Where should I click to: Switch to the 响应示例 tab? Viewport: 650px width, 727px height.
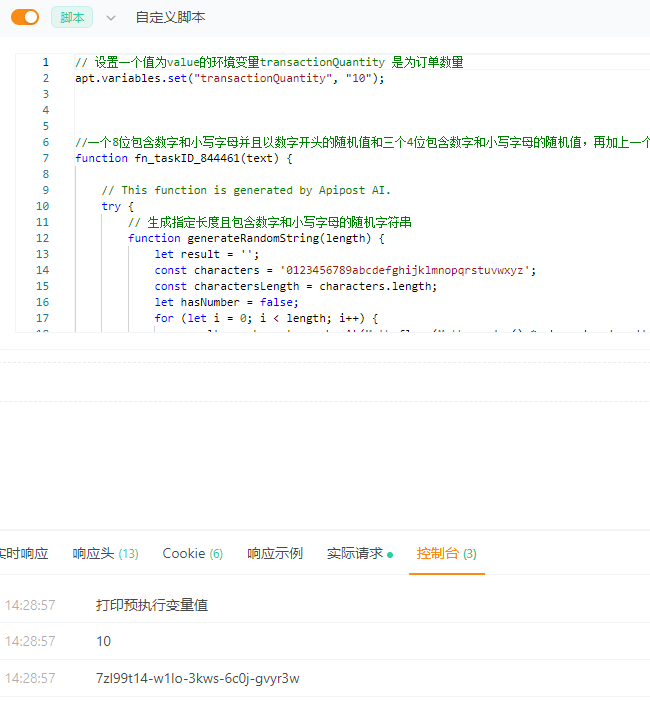(275, 554)
